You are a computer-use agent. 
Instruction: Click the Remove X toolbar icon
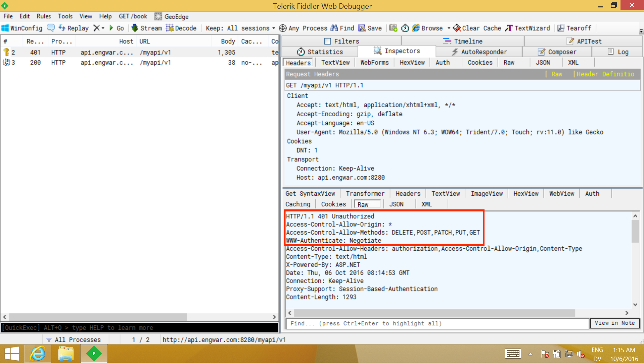coord(96,28)
